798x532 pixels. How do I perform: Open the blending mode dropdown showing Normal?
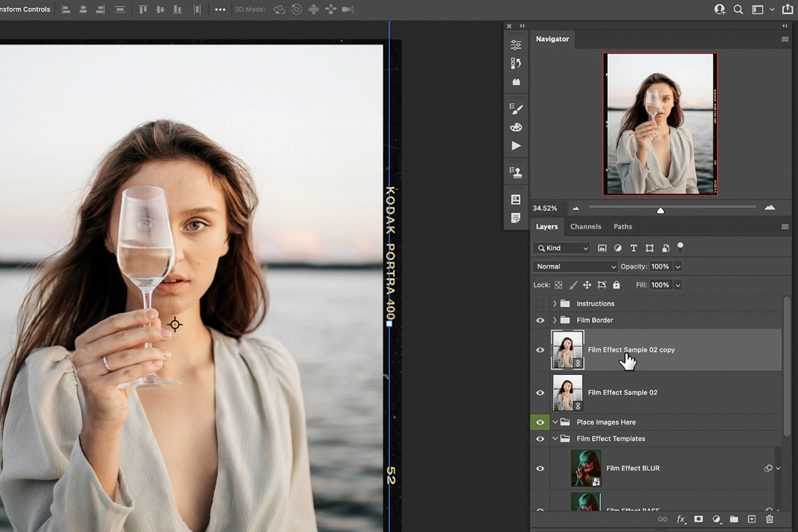574,266
